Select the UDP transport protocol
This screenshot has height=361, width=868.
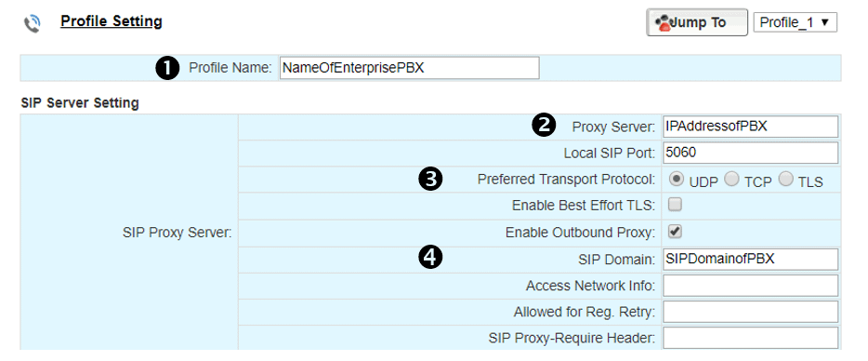676,180
